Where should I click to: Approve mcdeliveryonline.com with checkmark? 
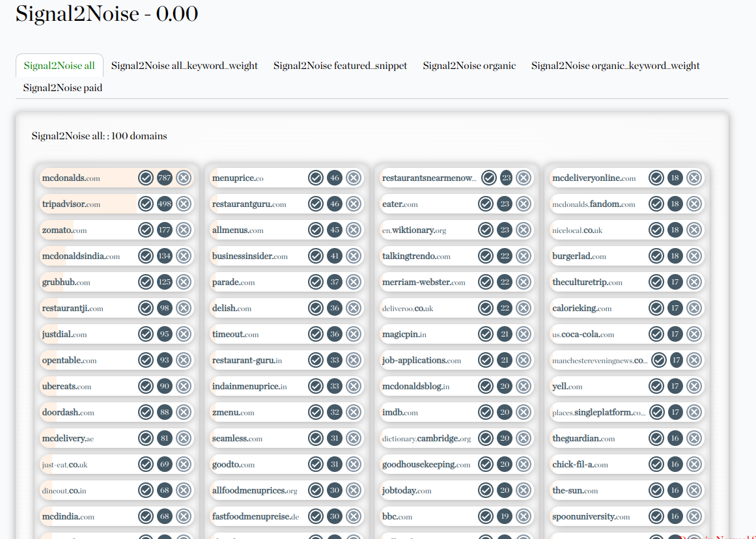tap(656, 178)
